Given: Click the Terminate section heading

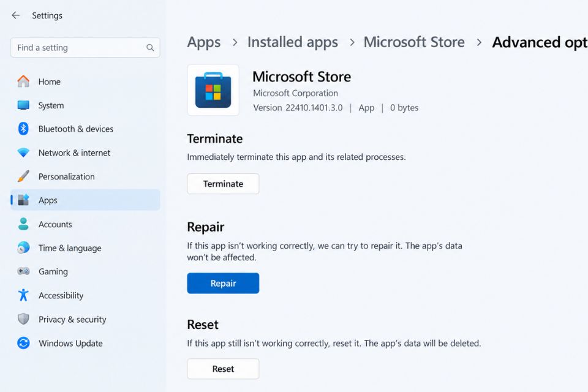Looking at the screenshot, I should tap(215, 139).
